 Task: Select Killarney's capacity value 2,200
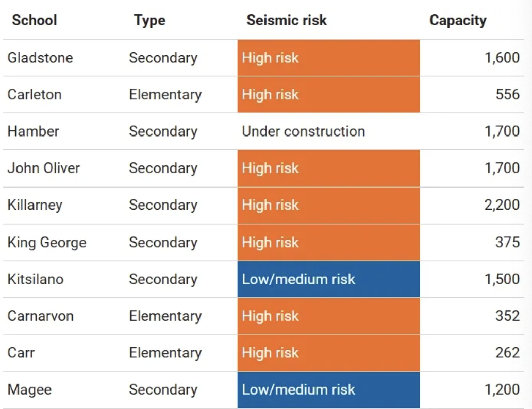click(x=502, y=205)
